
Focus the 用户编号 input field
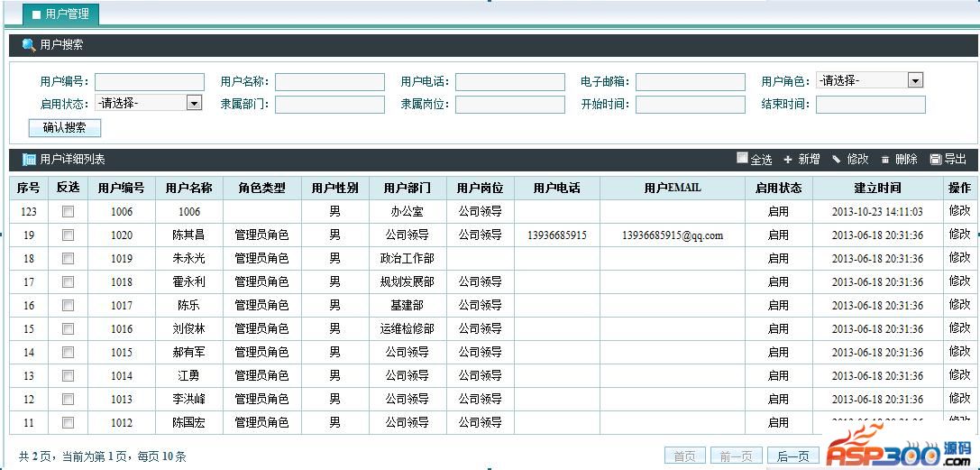click(149, 82)
